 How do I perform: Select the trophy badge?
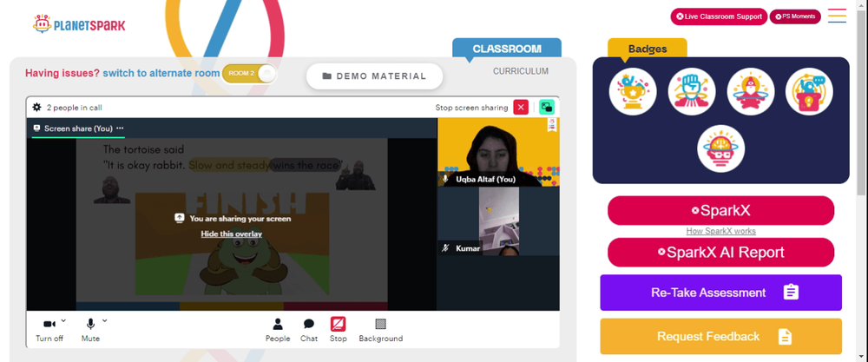633,92
